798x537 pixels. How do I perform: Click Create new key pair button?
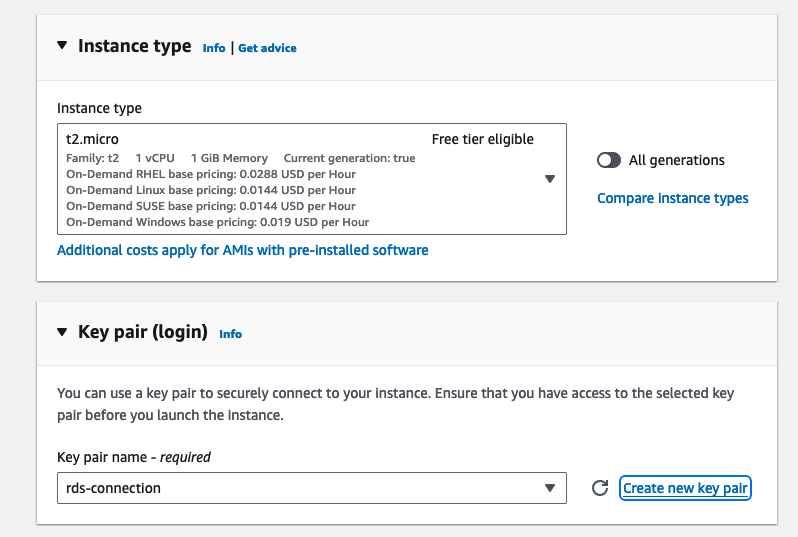685,488
